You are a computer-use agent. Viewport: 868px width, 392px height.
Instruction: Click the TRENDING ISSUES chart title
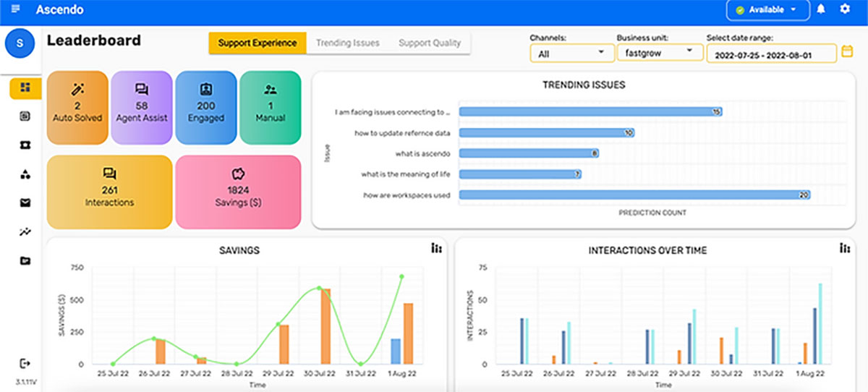[x=584, y=85]
